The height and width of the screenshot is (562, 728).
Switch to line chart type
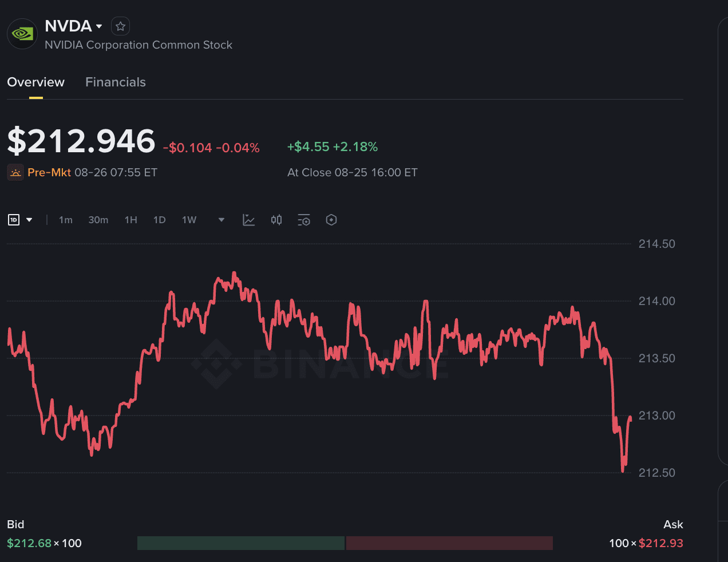pos(248,220)
